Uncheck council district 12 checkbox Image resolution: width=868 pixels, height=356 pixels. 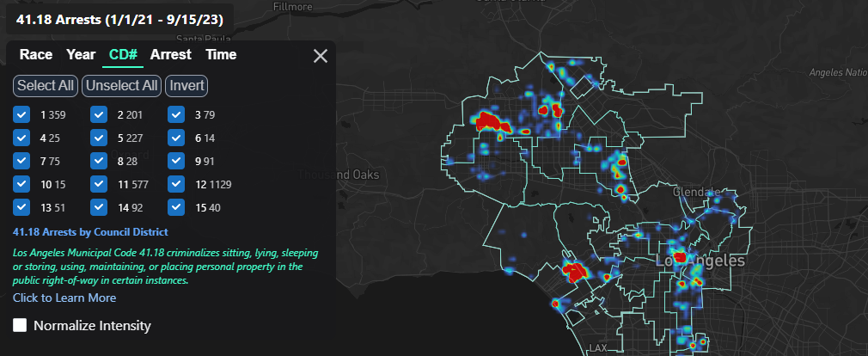176,184
